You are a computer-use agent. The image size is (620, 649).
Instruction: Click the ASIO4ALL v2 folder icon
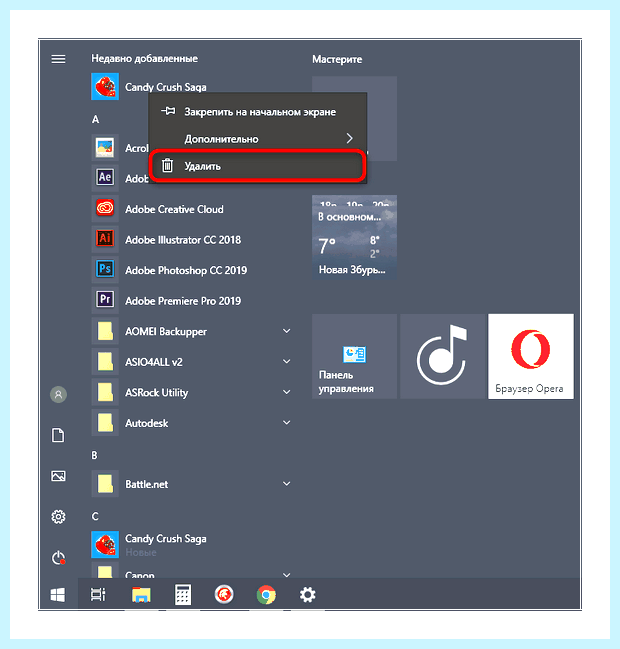click(x=105, y=361)
